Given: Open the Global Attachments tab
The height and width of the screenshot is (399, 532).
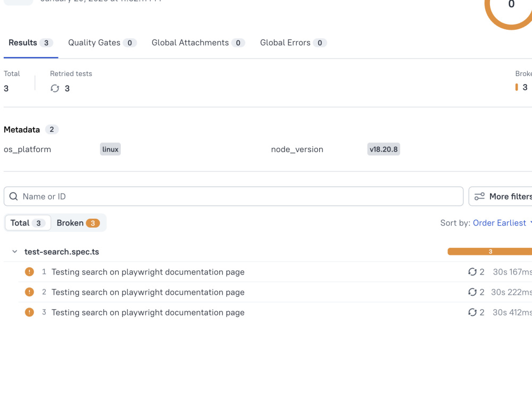Looking at the screenshot, I should [x=198, y=43].
